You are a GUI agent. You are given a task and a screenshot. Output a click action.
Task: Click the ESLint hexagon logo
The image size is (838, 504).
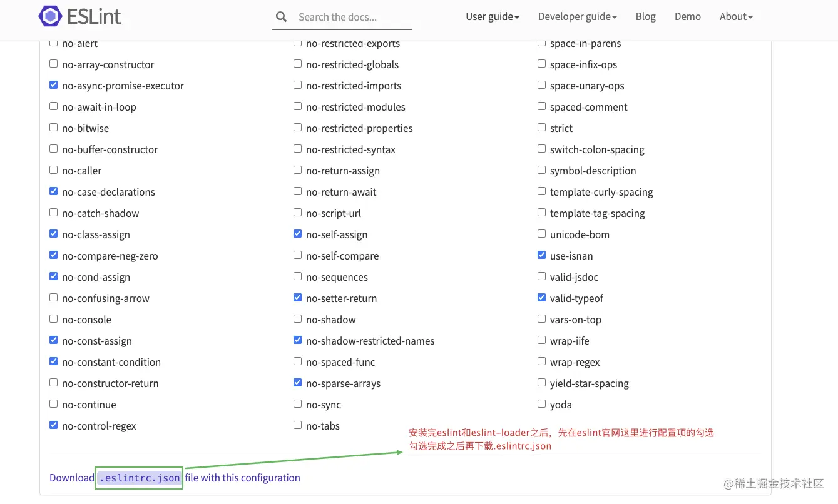[50, 16]
